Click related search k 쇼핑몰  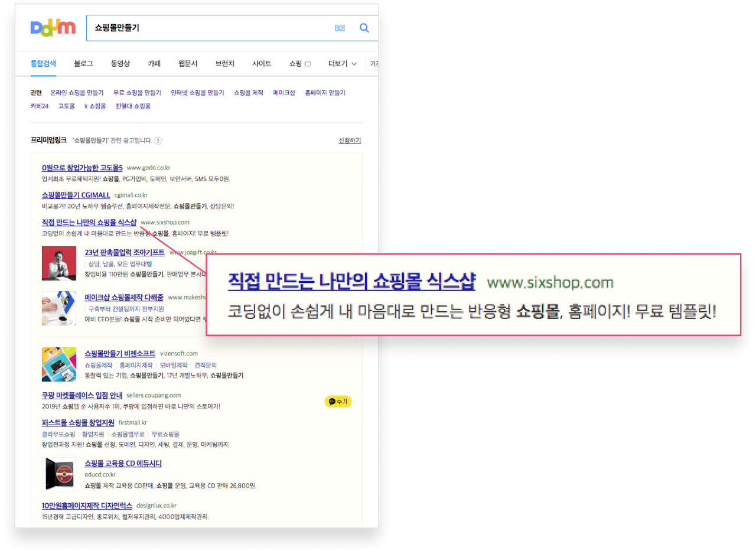[94, 106]
